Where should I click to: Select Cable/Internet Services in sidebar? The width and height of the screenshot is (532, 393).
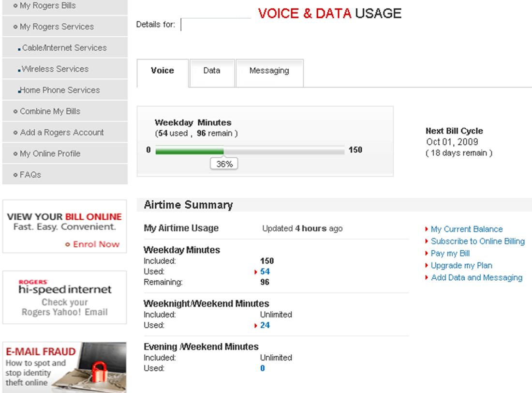tap(65, 47)
